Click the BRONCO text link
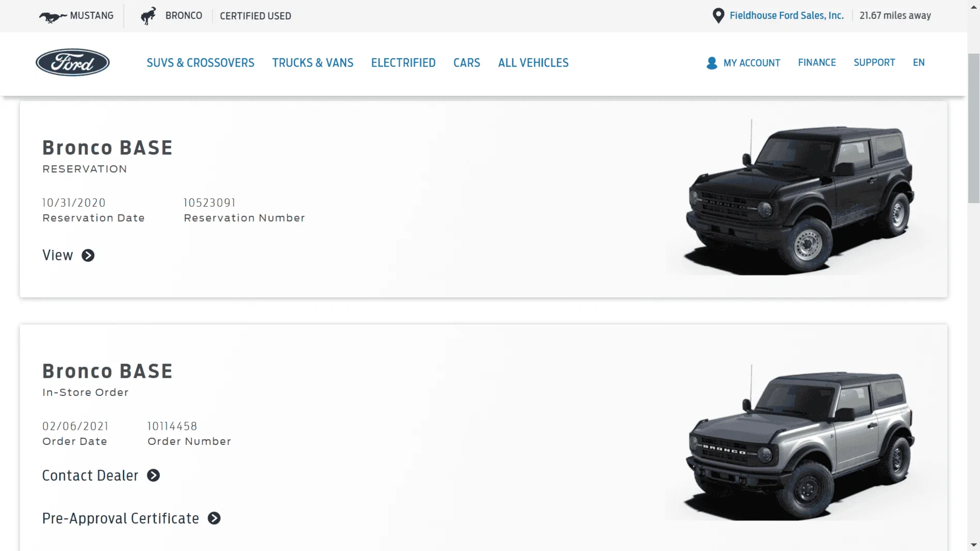The width and height of the screenshot is (980, 551). pos(184,15)
